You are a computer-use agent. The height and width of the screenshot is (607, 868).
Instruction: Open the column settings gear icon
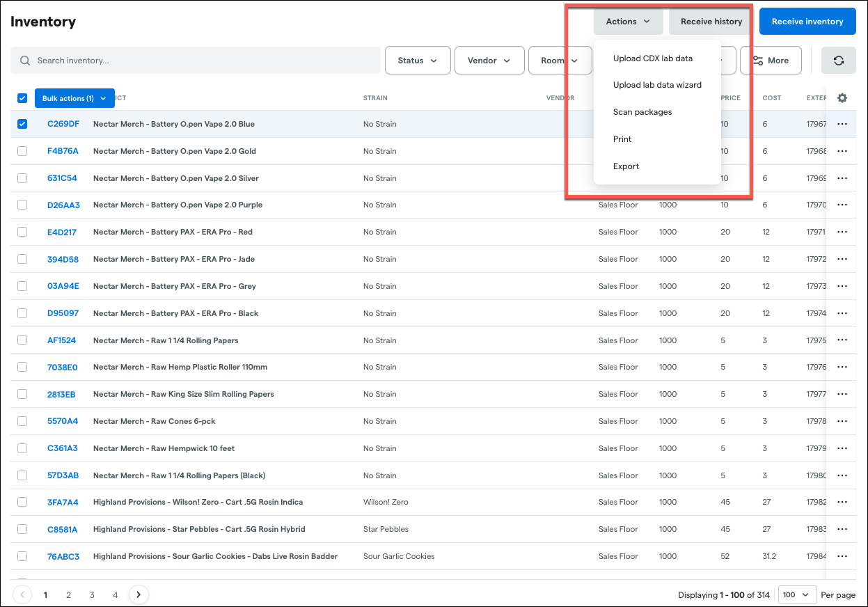[842, 98]
